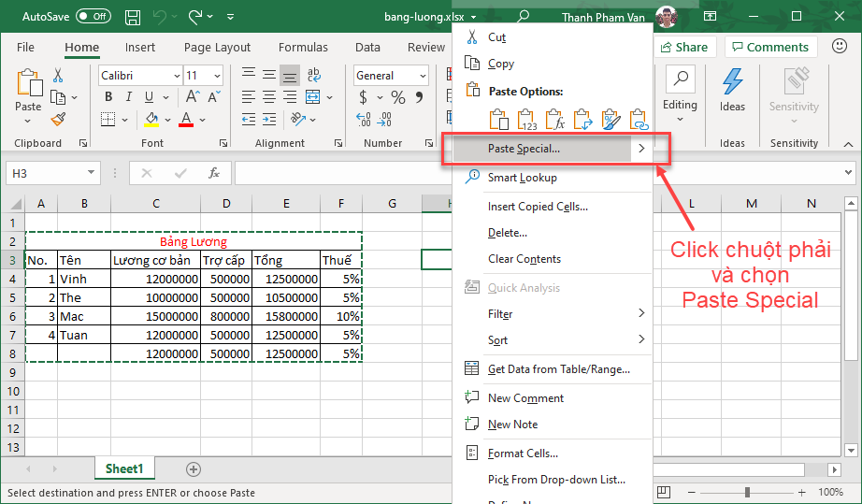Increase font size with larger A icon
The height and width of the screenshot is (504, 862).
(192, 96)
